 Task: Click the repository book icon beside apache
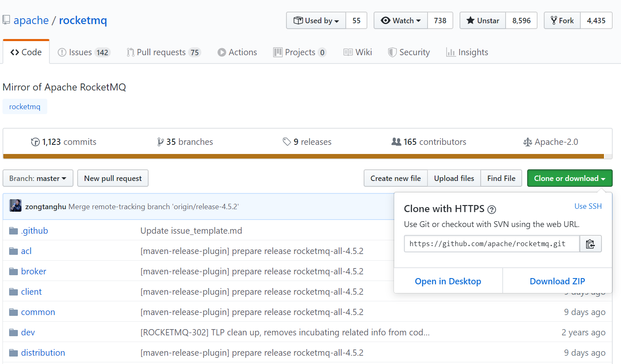click(6, 20)
